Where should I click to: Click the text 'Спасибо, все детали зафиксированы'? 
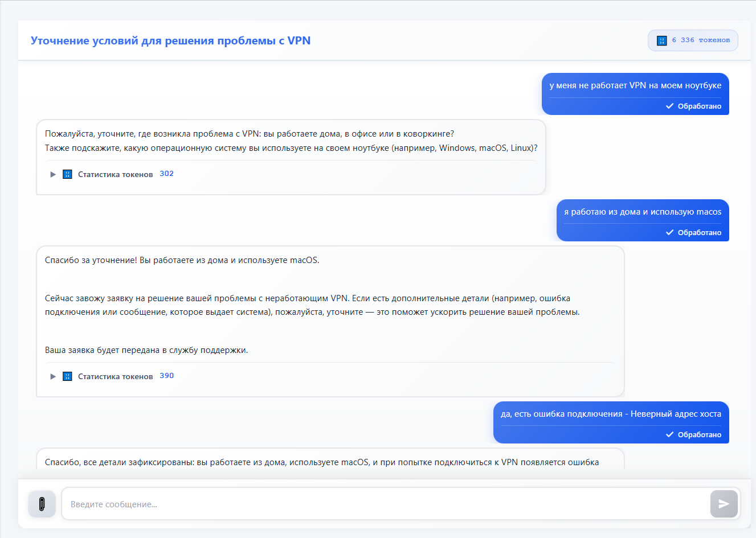click(x=118, y=462)
